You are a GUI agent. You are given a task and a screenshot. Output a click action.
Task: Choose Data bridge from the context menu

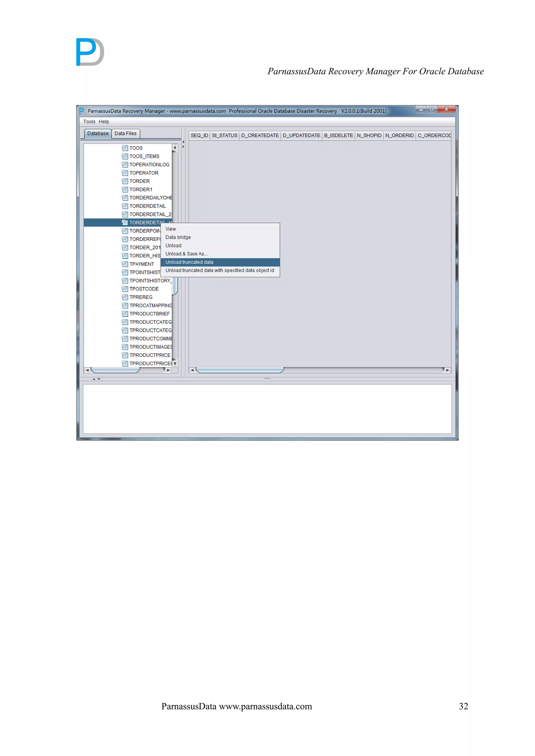(220, 237)
